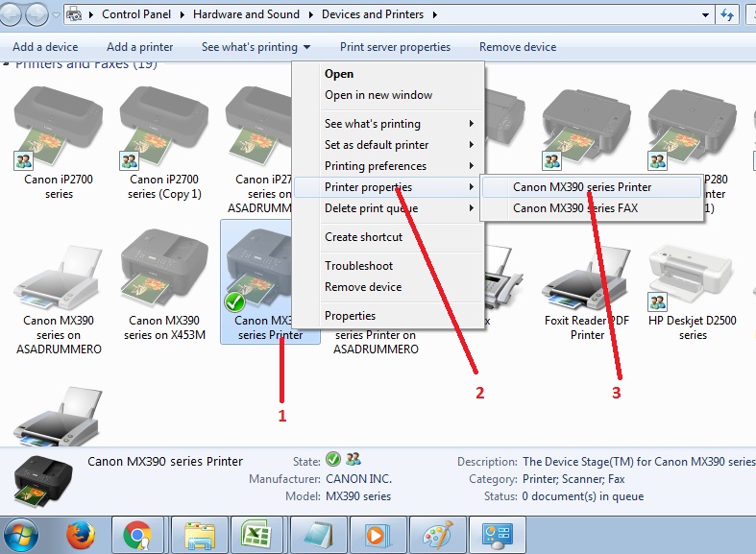Expand arrow after Devices and Printers breadcrumb
The height and width of the screenshot is (554, 756).
pos(435,15)
